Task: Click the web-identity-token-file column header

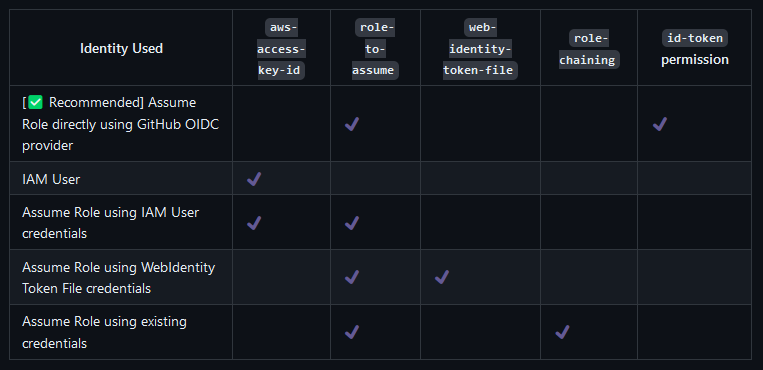Action: [x=480, y=49]
